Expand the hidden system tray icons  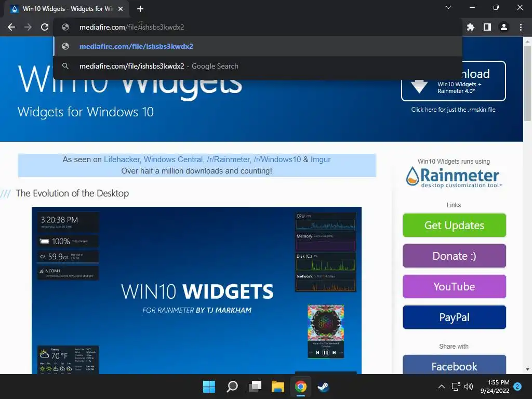click(442, 387)
